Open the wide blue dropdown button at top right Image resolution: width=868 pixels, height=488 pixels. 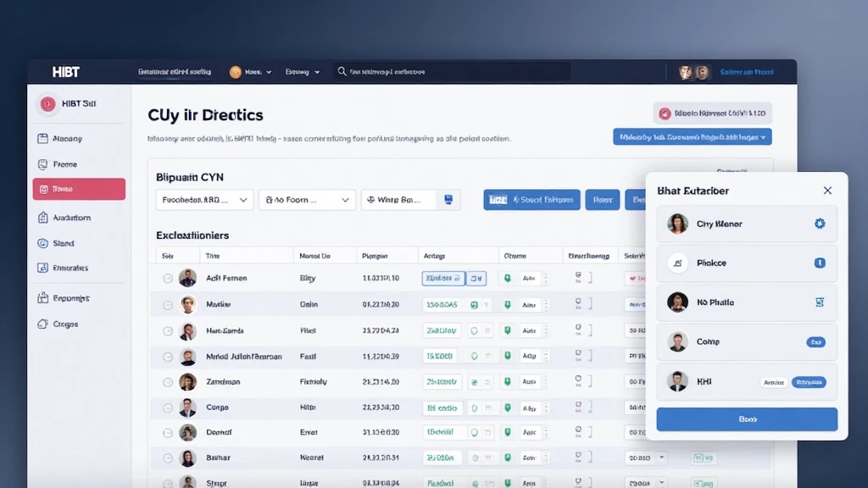click(692, 136)
